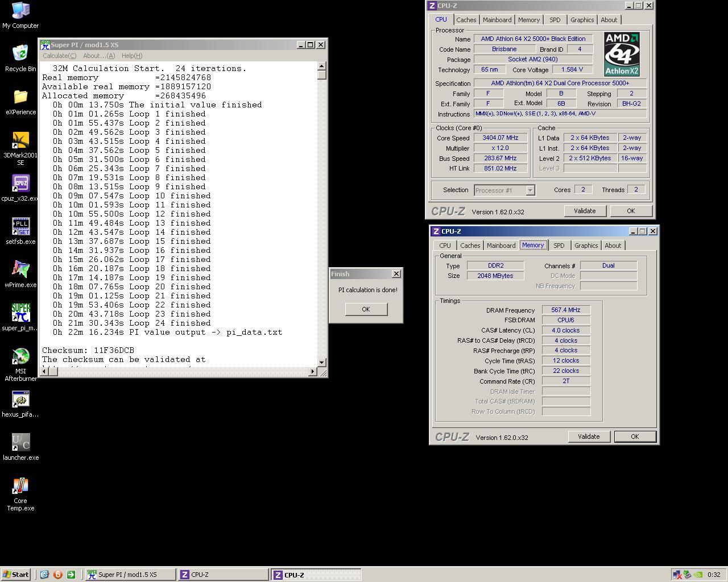Click the Loop 24 finished line
This screenshot has height=582, width=728.
point(132,323)
